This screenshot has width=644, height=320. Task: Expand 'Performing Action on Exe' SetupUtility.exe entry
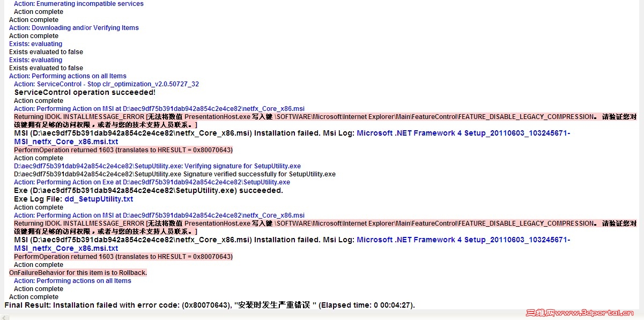pos(152,182)
